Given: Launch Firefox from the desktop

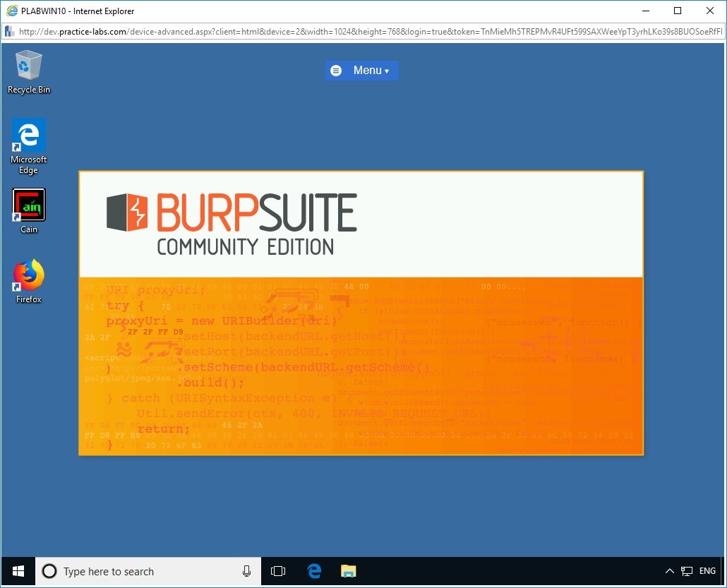Looking at the screenshot, I should [28, 275].
